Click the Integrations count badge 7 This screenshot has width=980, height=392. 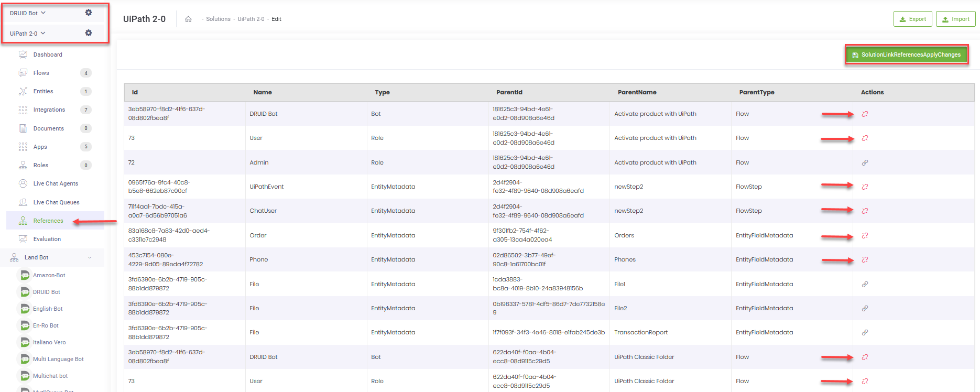tap(86, 110)
